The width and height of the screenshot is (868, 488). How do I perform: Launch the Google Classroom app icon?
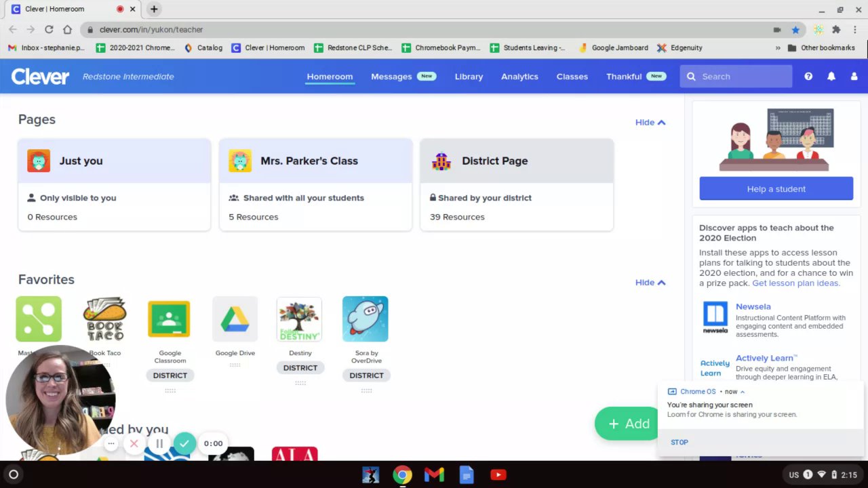click(169, 319)
